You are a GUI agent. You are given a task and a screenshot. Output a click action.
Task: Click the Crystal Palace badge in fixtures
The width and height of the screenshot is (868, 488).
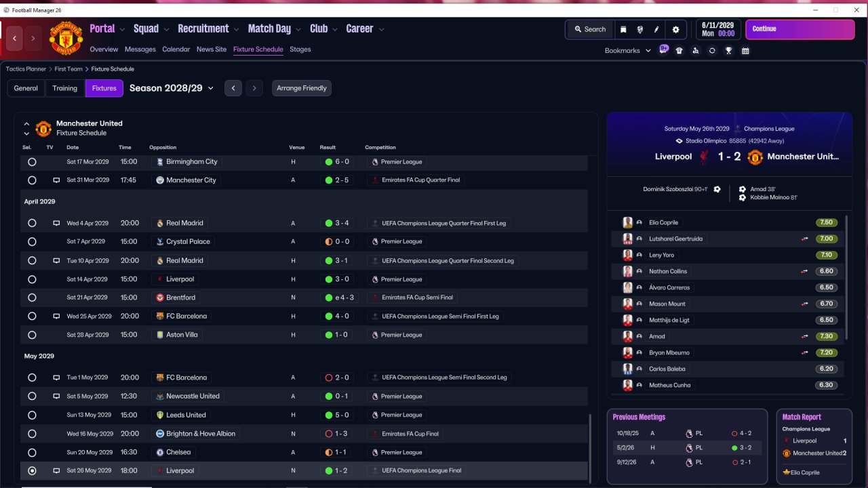(159, 242)
